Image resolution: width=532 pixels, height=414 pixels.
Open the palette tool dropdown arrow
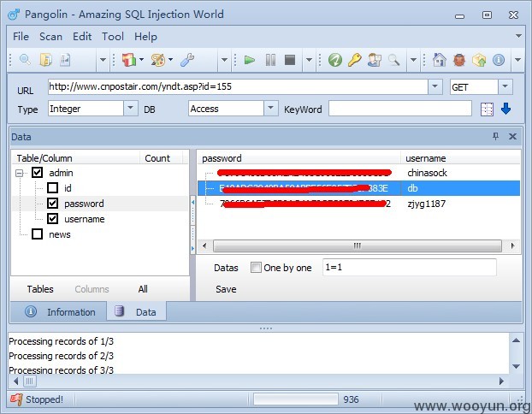(171, 60)
